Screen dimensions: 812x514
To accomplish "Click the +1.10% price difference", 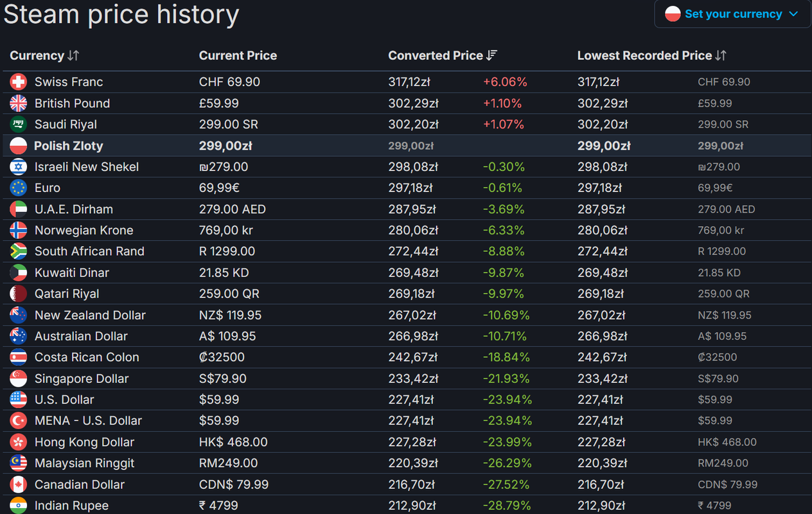I will point(502,103).
